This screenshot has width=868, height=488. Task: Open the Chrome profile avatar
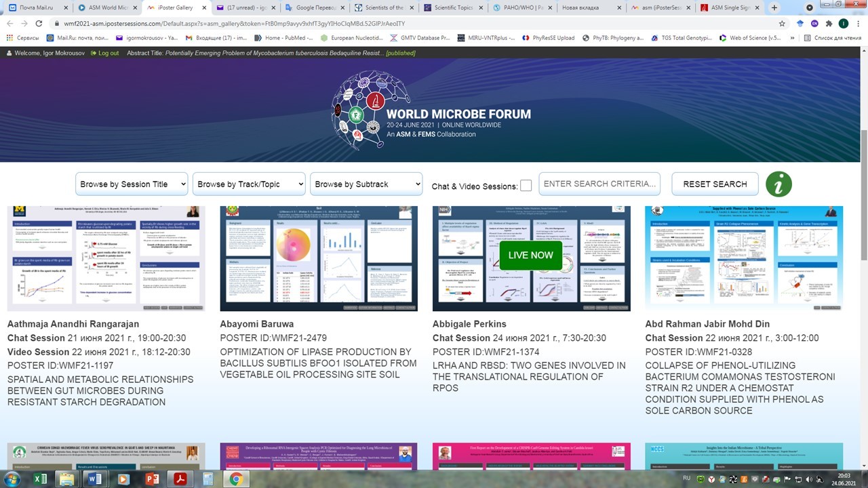[843, 23]
